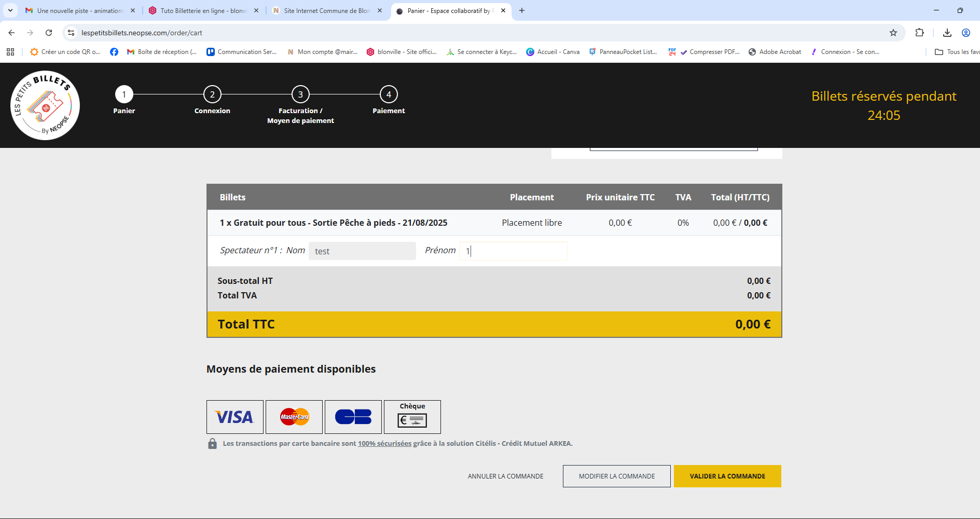Select the Visa payment icon
The height and width of the screenshot is (519, 980).
click(235, 417)
